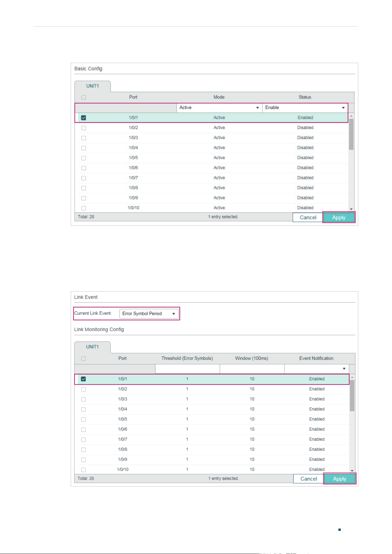The image size is (392, 554).
Task: Open the Event Notification dropdown
Action: 317,369
